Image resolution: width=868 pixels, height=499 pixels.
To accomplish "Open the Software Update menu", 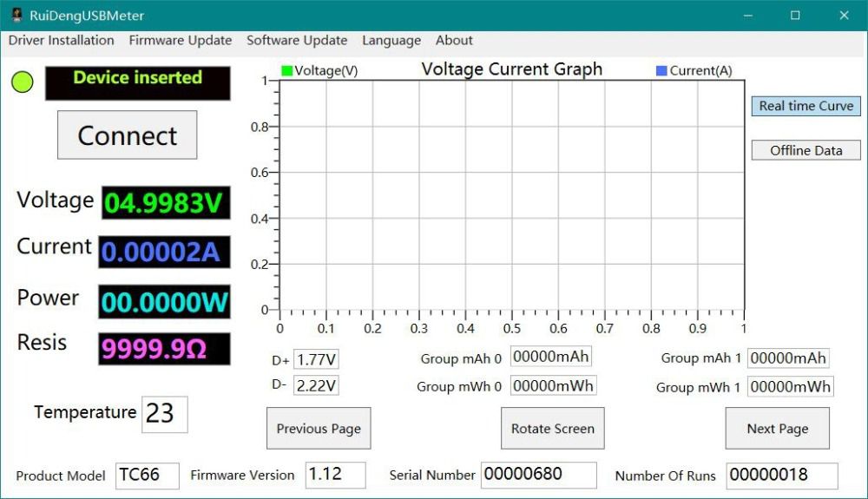I will coord(297,40).
